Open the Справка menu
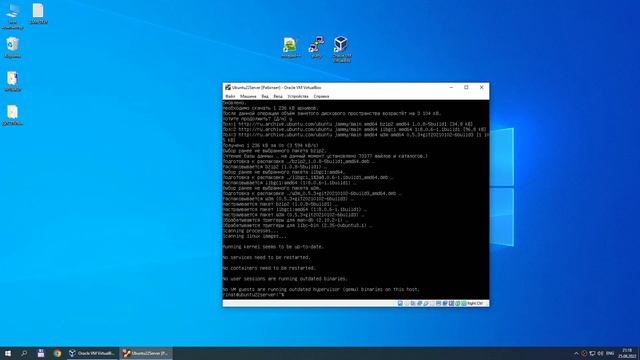640x360 pixels. pyautogui.click(x=321, y=96)
